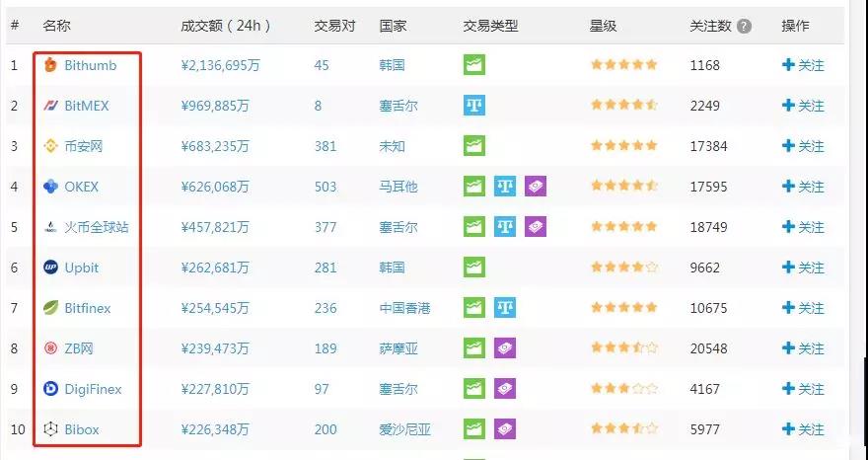Click 火币全球站's purple fiat trading icon

536,227
